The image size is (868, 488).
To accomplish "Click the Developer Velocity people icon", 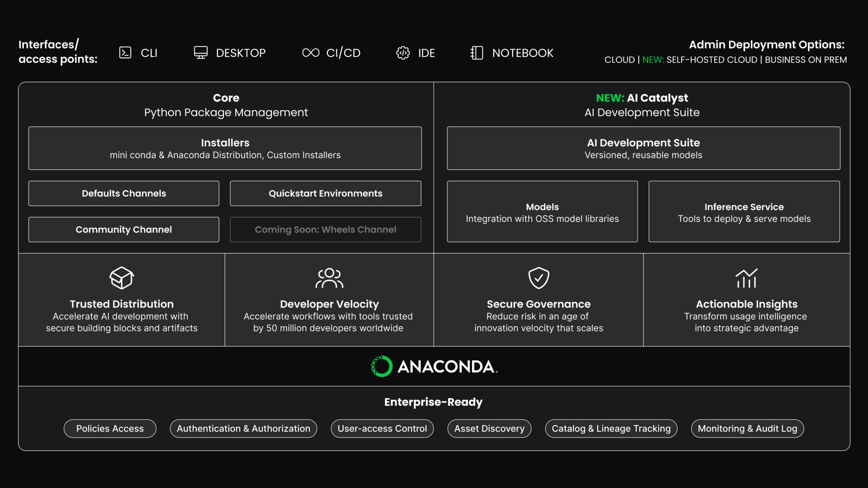I will click(329, 278).
